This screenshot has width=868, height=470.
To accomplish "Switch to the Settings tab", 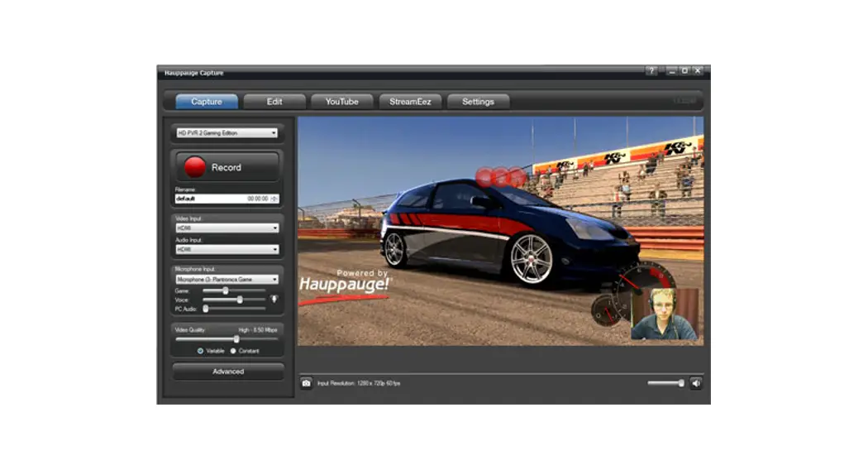I will point(479,102).
